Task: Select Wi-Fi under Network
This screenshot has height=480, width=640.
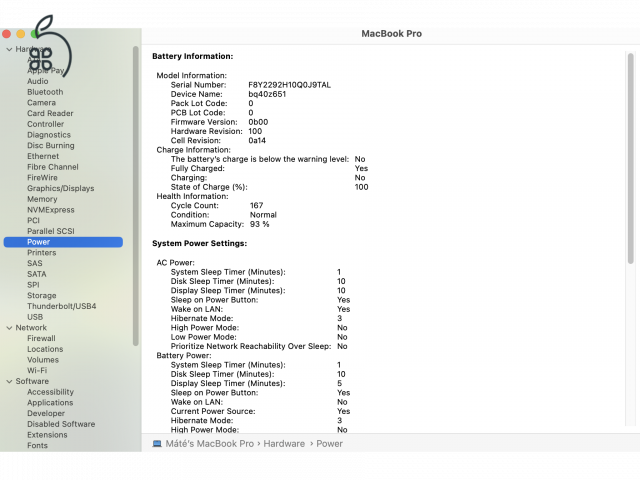Action: coord(37,371)
